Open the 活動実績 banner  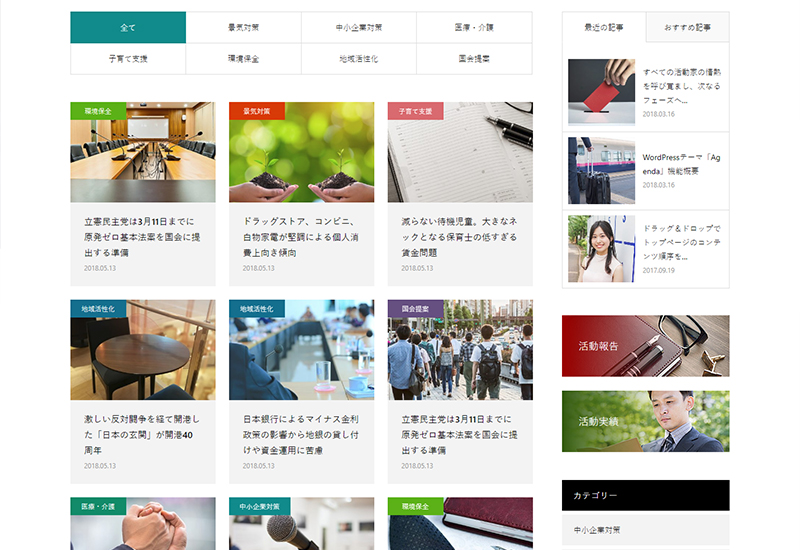point(645,421)
